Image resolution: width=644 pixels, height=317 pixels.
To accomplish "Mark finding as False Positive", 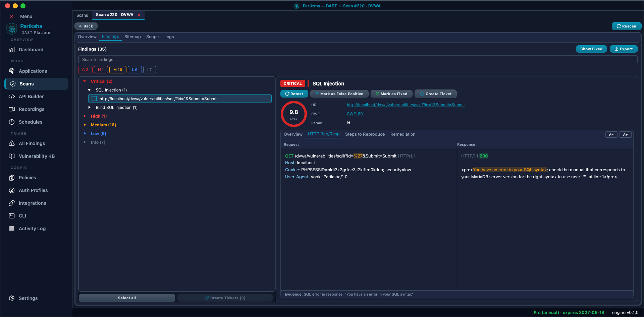I will 339,94.
